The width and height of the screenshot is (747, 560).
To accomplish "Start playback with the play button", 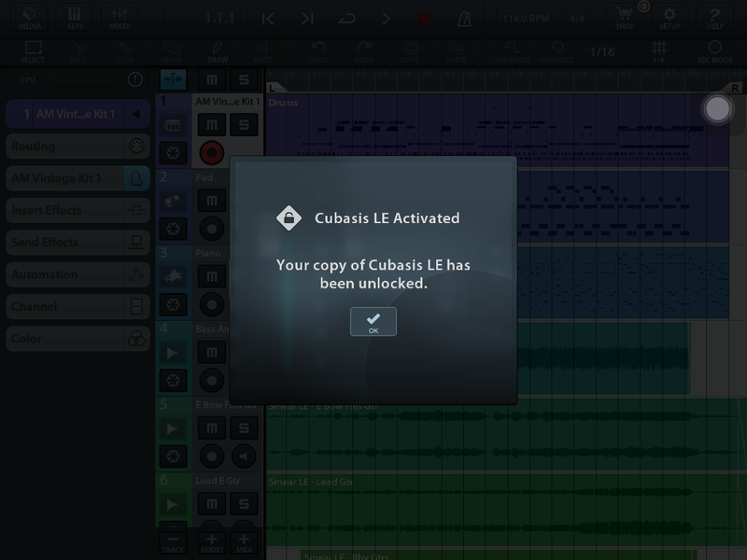I will pos(386,19).
